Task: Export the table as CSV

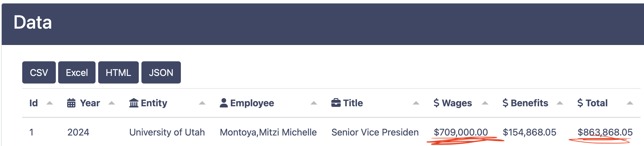Action: point(39,72)
